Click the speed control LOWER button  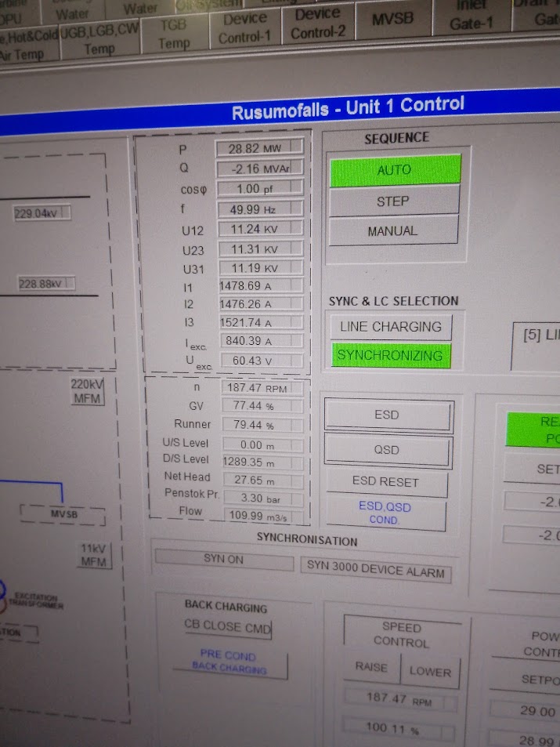point(430,671)
